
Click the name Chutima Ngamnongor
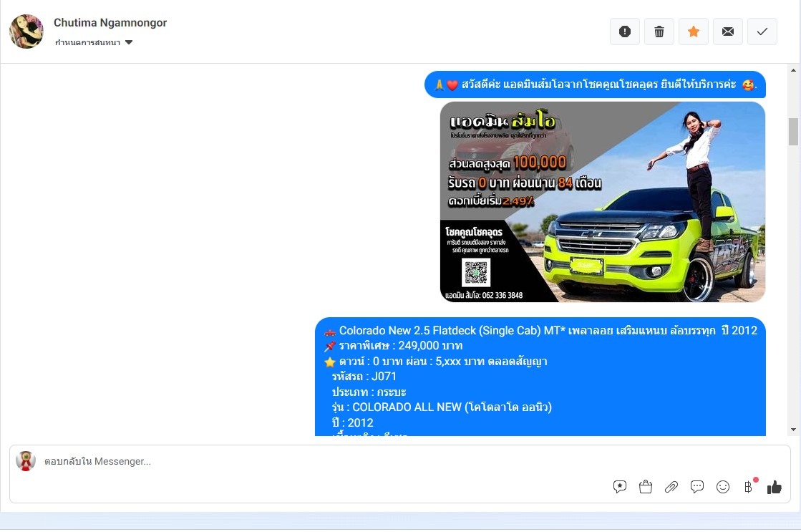[x=110, y=22]
